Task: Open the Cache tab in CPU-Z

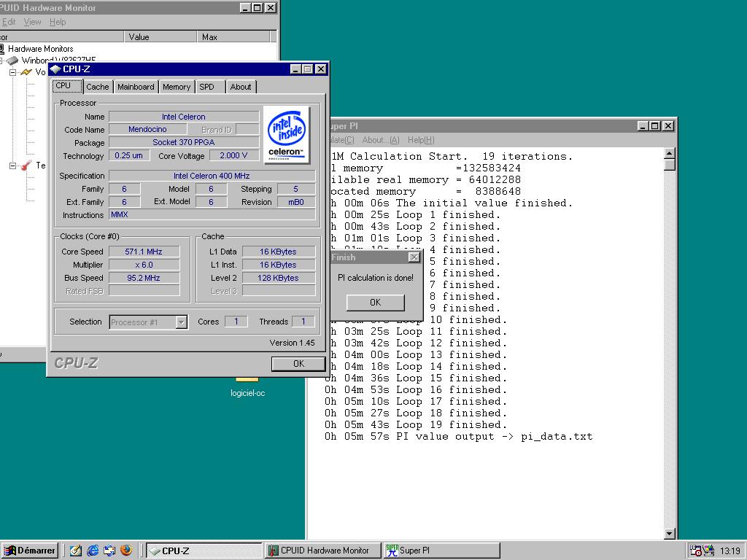Action: 98,87
